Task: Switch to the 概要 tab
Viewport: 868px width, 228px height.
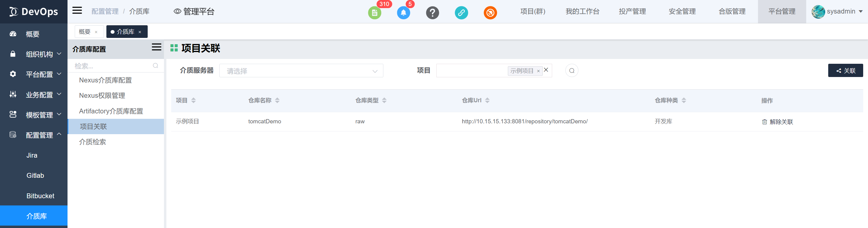Action: click(x=85, y=32)
